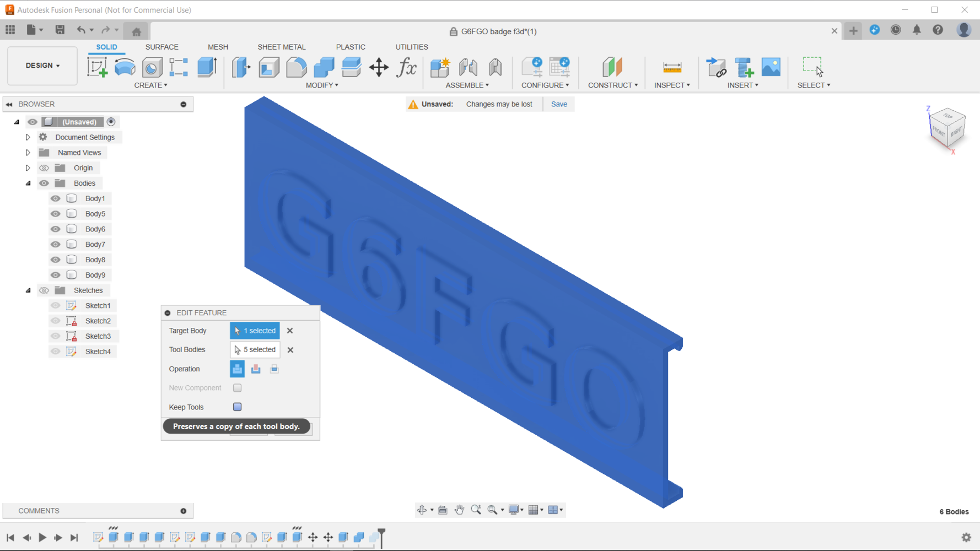Open the MODIFY dropdown menu
The height and width of the screenshot is (551, 980).
pos(322,85)
